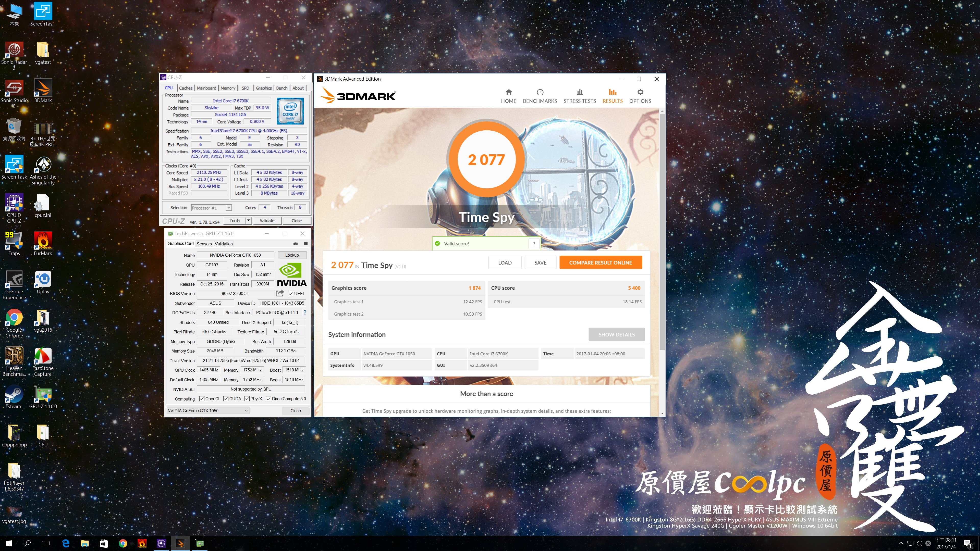Click taskbar clock showing 08:11

click(x=946, y=543)
